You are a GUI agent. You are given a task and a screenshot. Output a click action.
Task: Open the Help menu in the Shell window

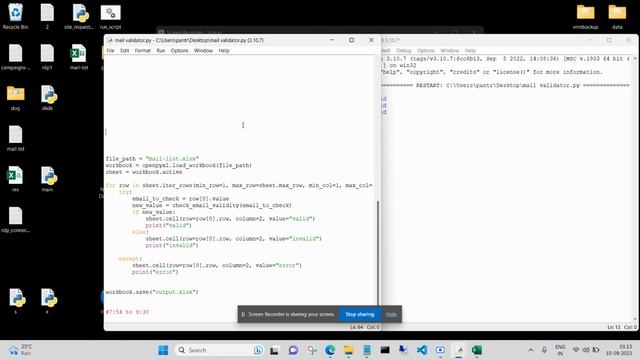click(x=470, y=51)
